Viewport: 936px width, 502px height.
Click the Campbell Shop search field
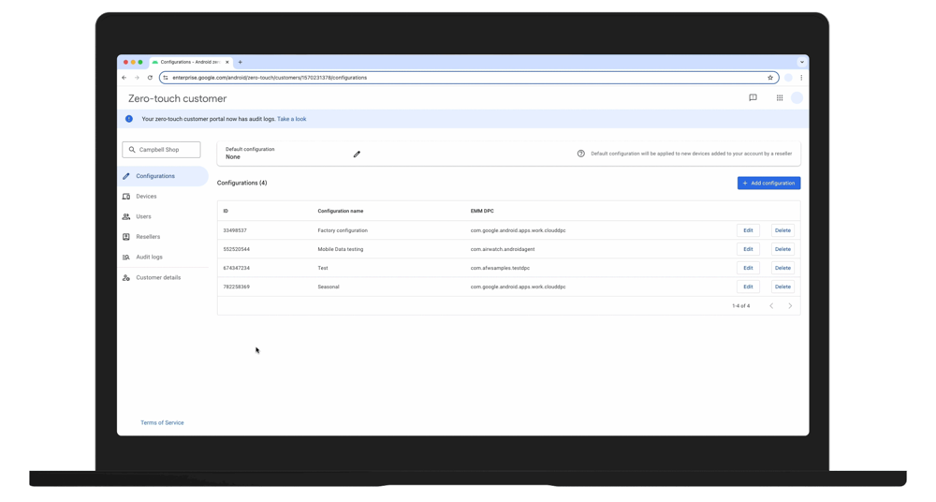pyautogui.click(x=161, y=150)
